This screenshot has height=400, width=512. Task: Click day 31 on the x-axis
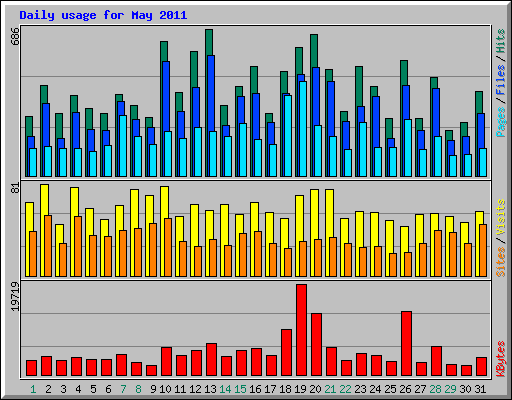click(x=480, y=389)
